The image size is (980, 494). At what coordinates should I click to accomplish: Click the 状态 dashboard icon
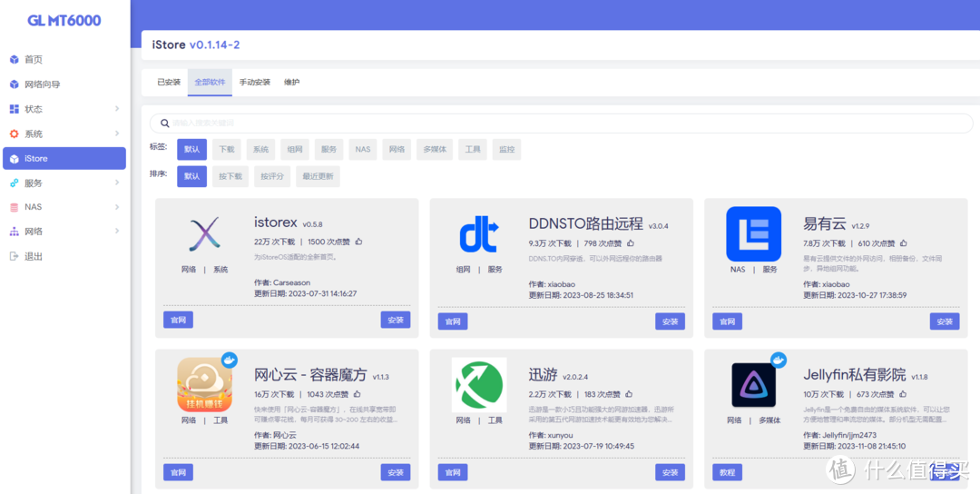coord(15,109)
